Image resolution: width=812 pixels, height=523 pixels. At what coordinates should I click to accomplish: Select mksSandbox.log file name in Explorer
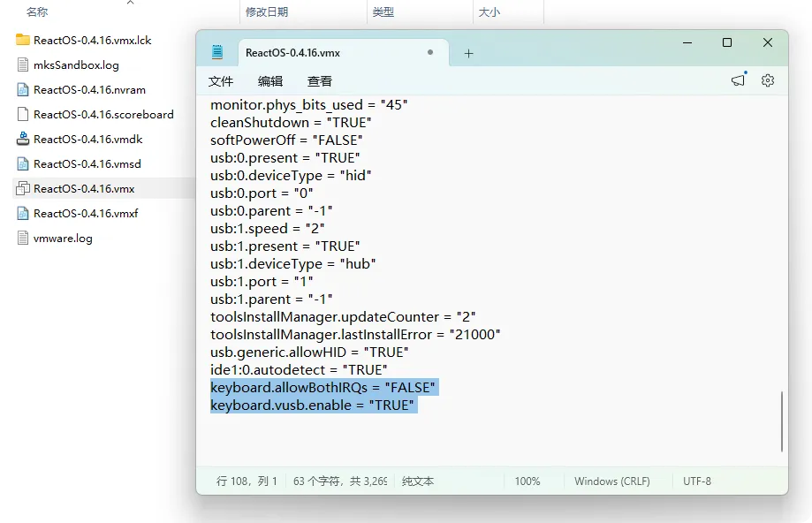[x=76, y=65]
